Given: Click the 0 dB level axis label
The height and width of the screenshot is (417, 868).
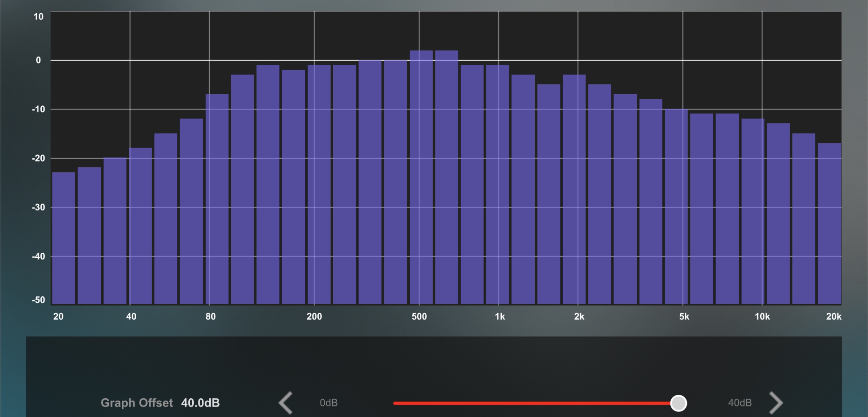Looking at the screenshot, I should pos(38,60).
